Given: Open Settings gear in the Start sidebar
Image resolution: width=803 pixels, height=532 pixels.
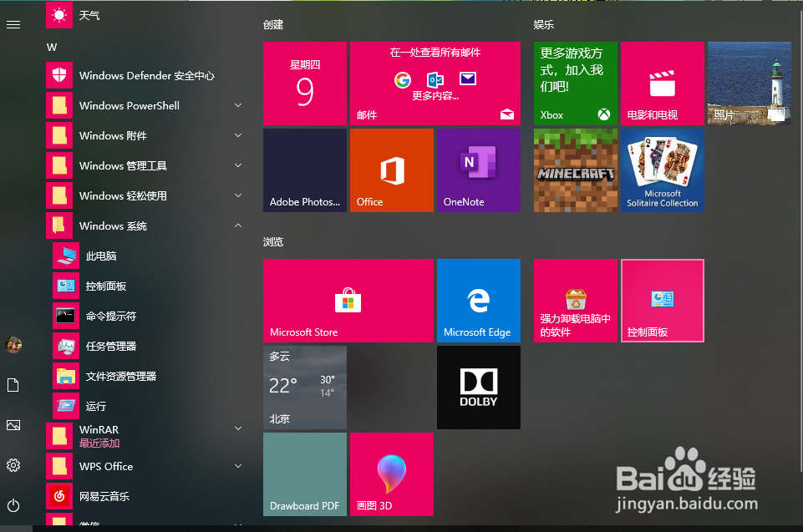Looking at the screenshot, I should 13,465.
